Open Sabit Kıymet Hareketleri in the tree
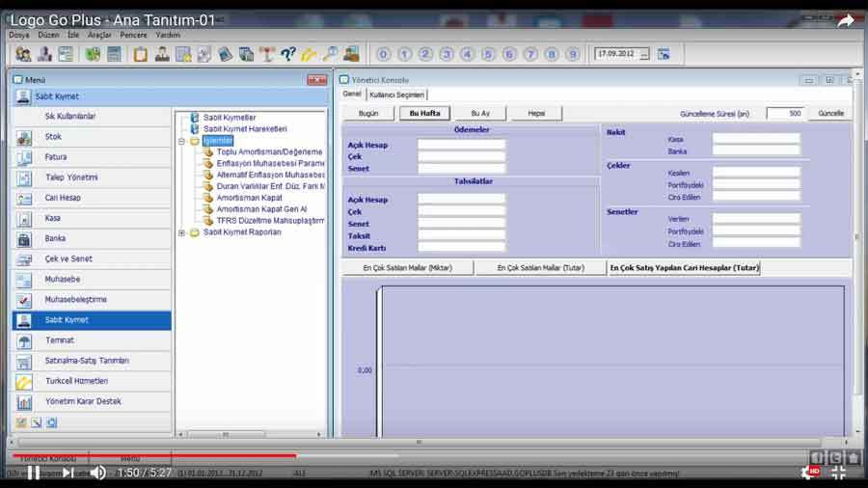 tap(245, 129)
